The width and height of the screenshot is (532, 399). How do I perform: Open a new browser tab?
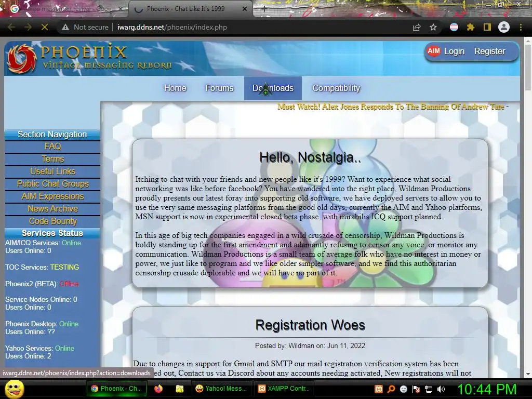tap(264, 9)
